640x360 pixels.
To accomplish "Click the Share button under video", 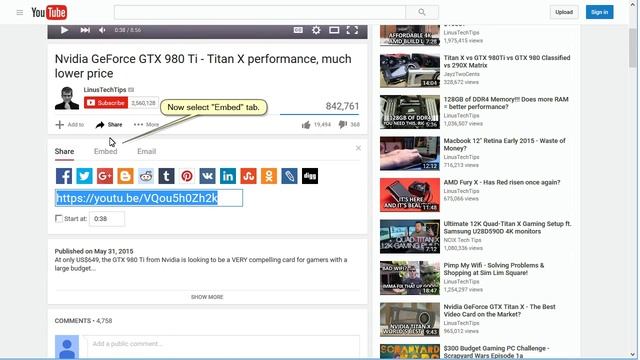I will 109,124.
